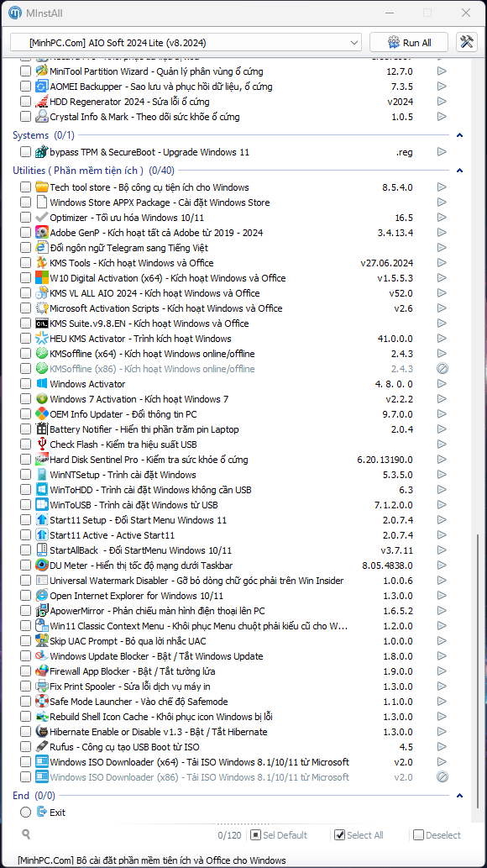487x868 pixels.
Task: Run Windows Activator using its play arrow
Action: click(x=442, y=384)
